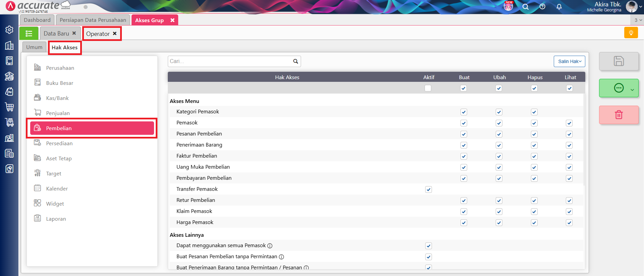Image resolution: width=644 pixels, height=276 pixels.
Task: Expand the tab count dropdown showing 3
Action: point(638,20)
